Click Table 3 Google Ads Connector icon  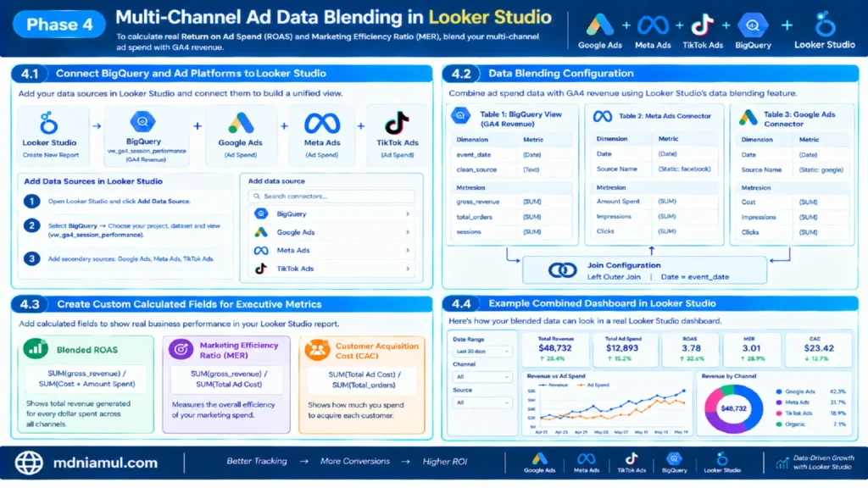[x=748, y=117]
